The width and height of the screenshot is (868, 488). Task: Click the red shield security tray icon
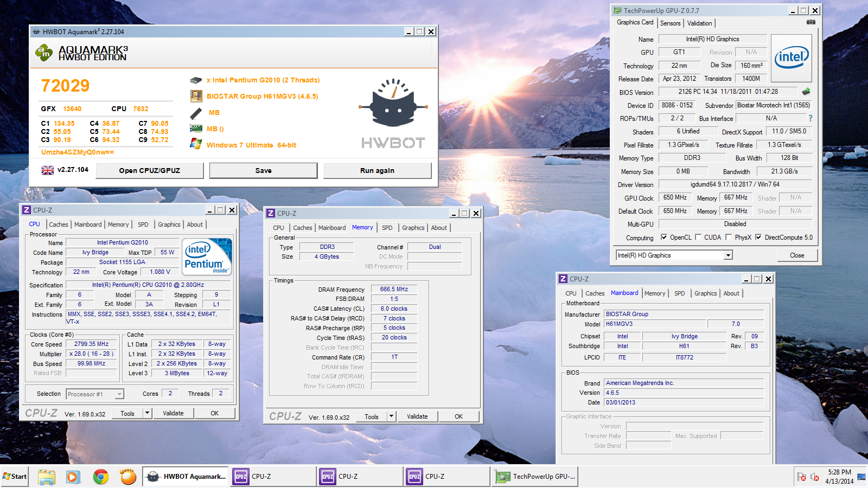(x=802, y=477)
